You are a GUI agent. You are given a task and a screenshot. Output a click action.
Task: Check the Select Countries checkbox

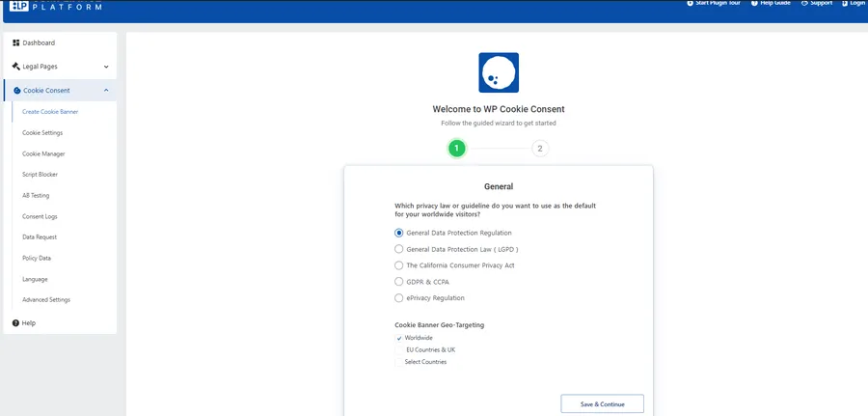pyautogui.click(x=399, y=362)
